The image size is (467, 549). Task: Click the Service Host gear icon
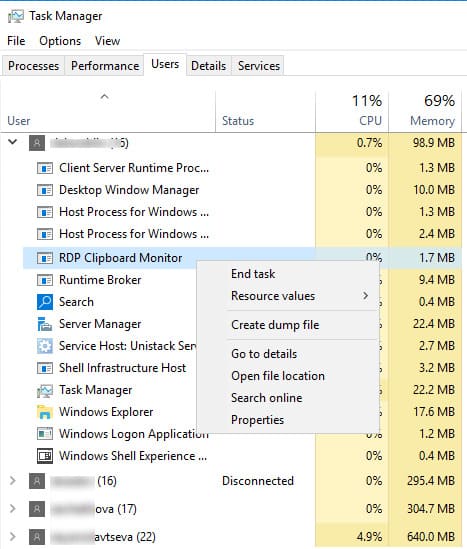click(45, 346)
